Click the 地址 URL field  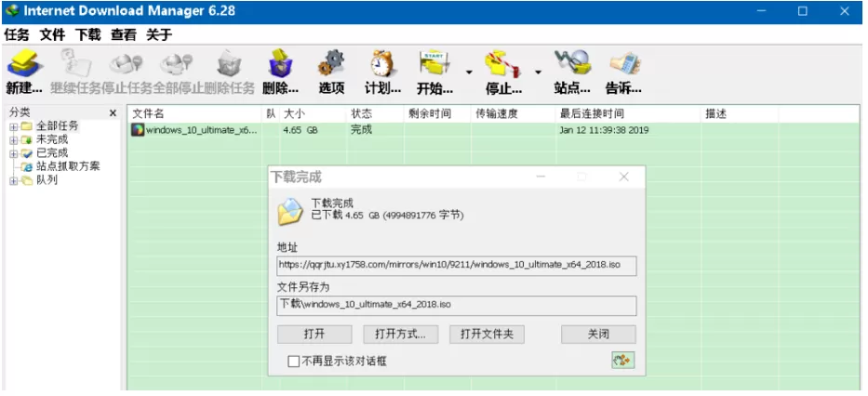(457, 265)
